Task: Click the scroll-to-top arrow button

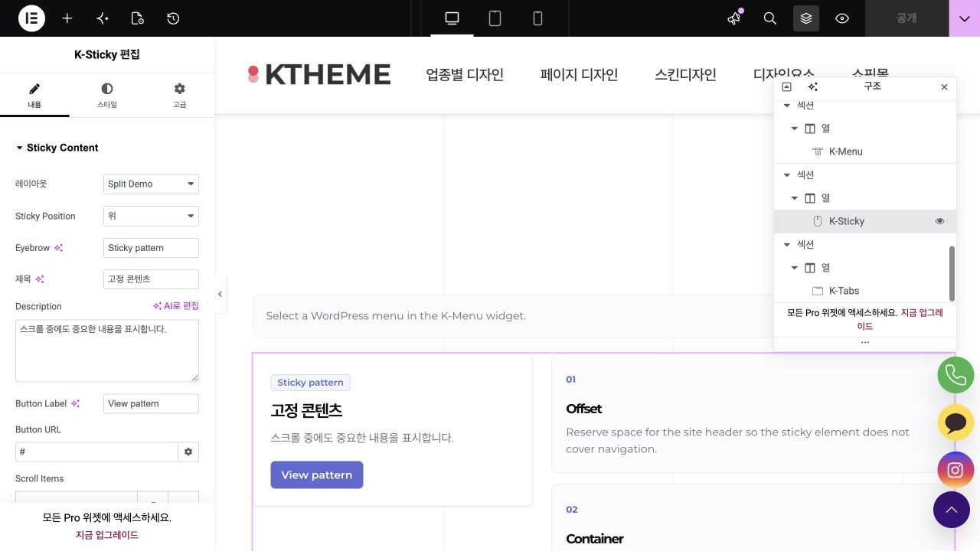Action: [x=952, y=509]
